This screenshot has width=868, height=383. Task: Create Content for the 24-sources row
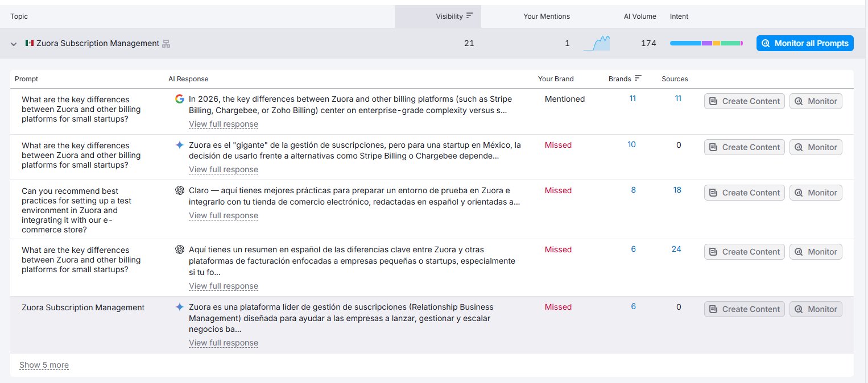tap(745, 252)
